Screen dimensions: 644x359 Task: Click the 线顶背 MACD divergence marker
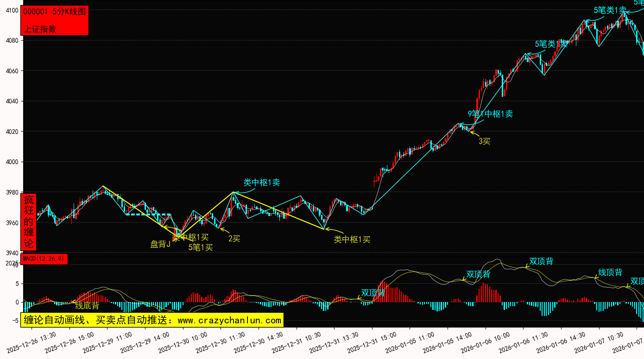[x=610, y=272]
